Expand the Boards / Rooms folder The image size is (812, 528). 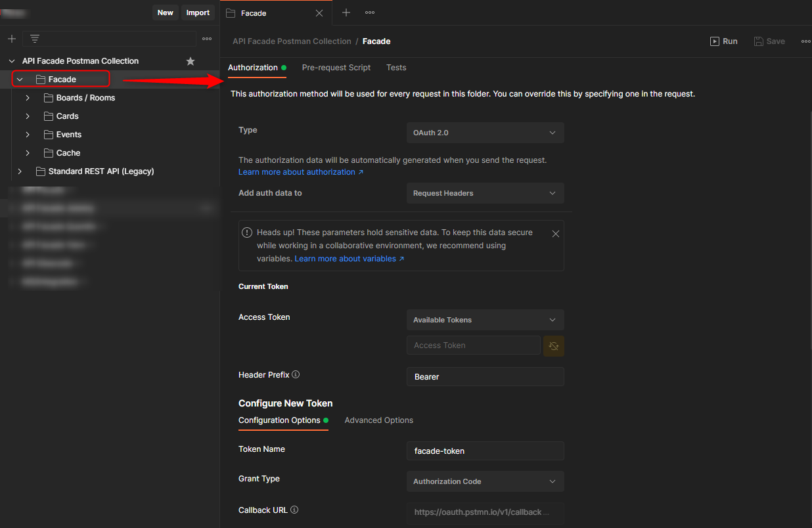pos(28,98)
